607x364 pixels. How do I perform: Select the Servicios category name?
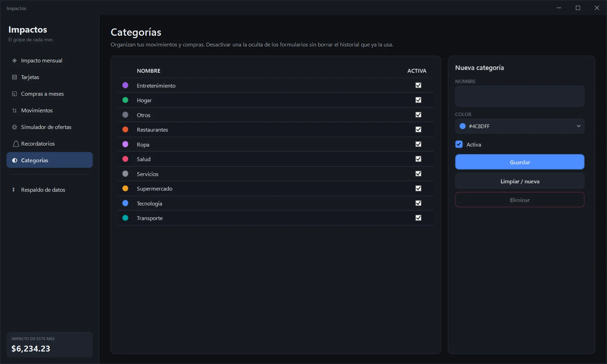pos(147,174)
